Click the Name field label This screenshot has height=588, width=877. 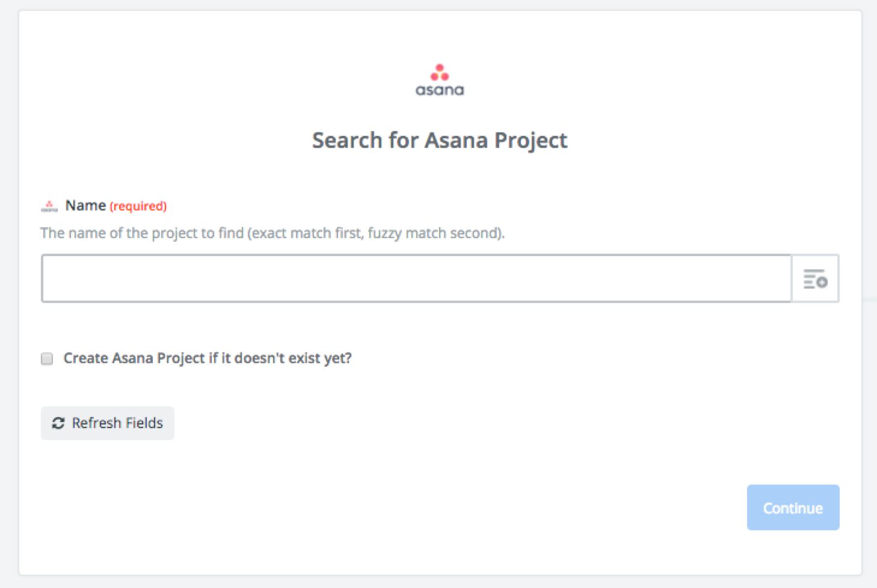pos(85,206)
